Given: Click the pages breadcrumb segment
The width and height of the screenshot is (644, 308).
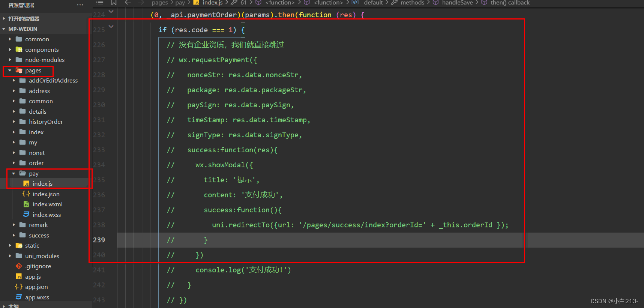Looking at the screenshot, I should [x=160, y=3].
